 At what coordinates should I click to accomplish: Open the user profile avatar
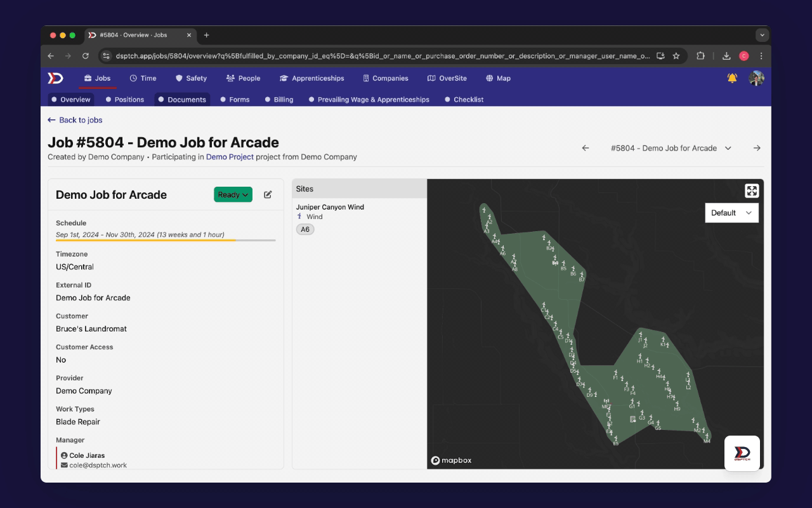[x=756, y=78]
